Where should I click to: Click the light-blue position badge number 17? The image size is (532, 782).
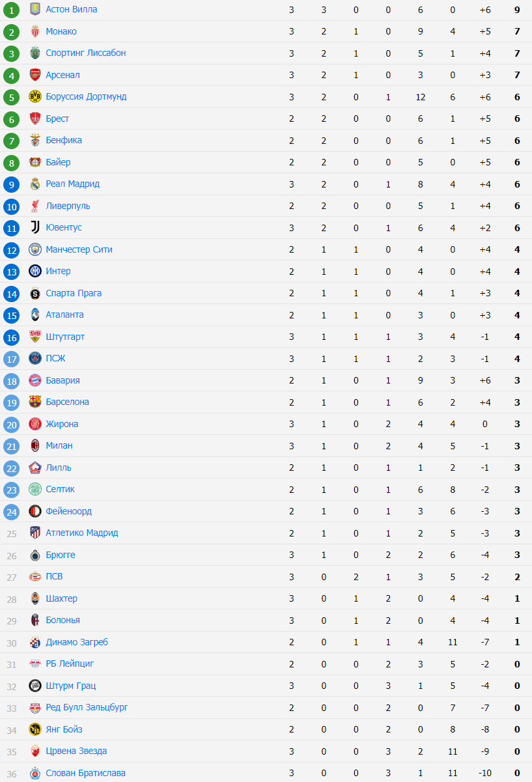coord(11,359)
